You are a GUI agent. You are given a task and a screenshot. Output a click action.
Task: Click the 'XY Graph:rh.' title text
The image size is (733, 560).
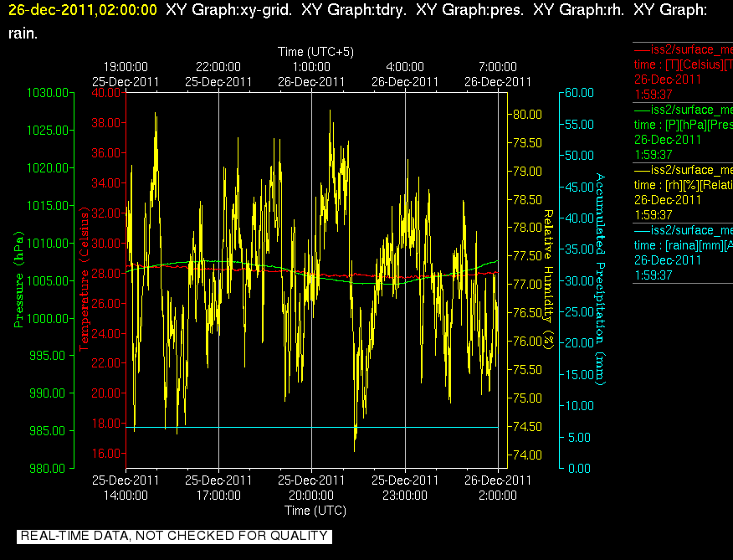click(x=579, y=10)
